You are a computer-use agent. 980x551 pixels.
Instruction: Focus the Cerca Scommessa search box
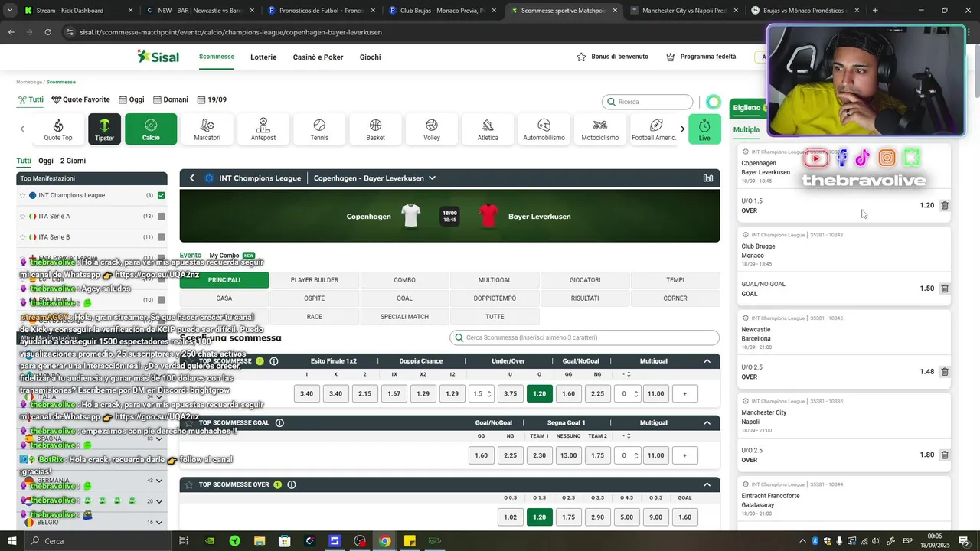pyautogui.click(x=584, y=337)
